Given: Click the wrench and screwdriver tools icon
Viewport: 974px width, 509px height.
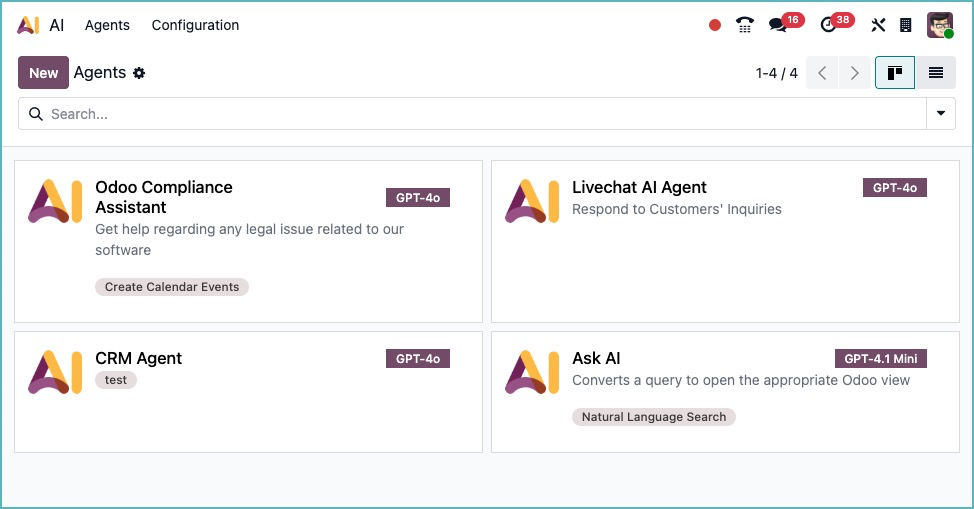Looking at the screenshot, I should tap(878, 25).
